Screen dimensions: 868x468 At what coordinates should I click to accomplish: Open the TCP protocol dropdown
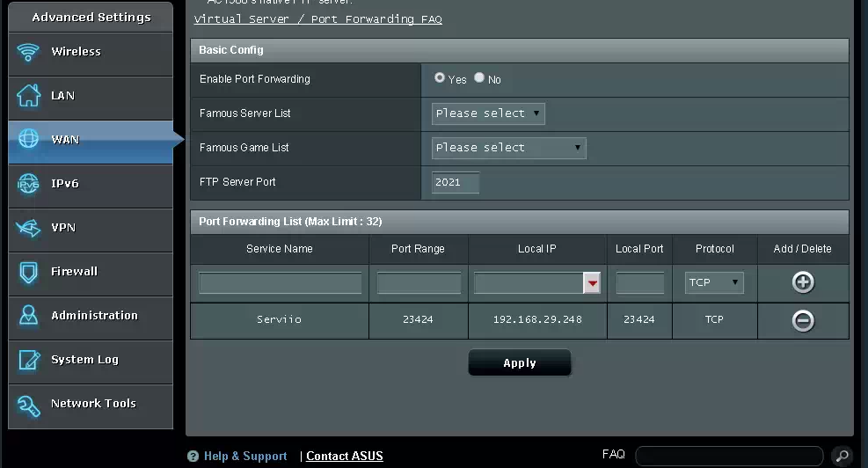714,282
